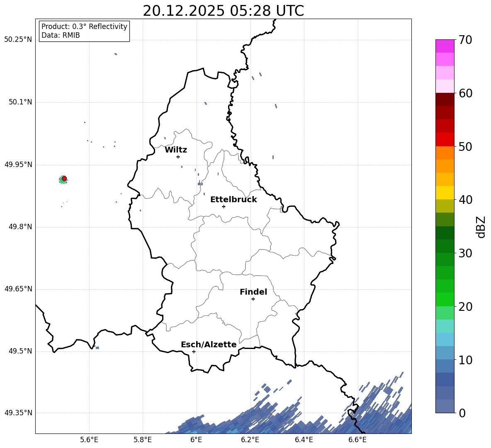Image resolution: width=491 pixels, height=448 pixels.
Task: Click the 0 colorbar tick label
Action: coord(462,413)
